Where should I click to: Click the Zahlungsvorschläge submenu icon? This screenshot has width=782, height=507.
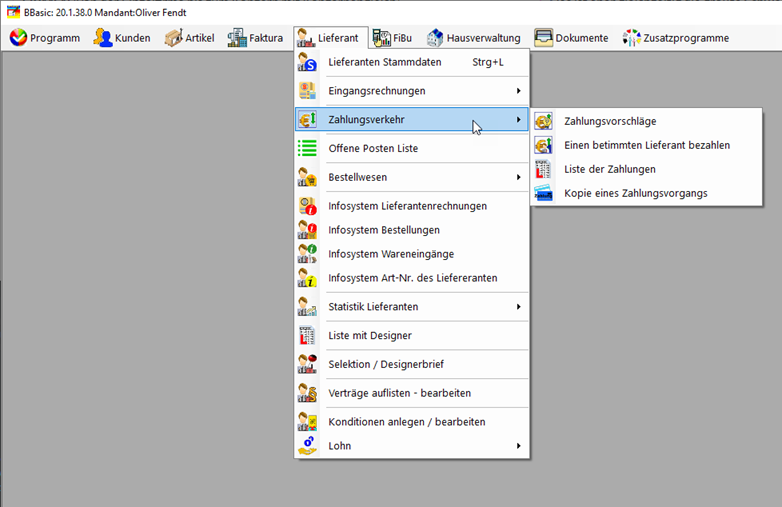click(544, 121)
